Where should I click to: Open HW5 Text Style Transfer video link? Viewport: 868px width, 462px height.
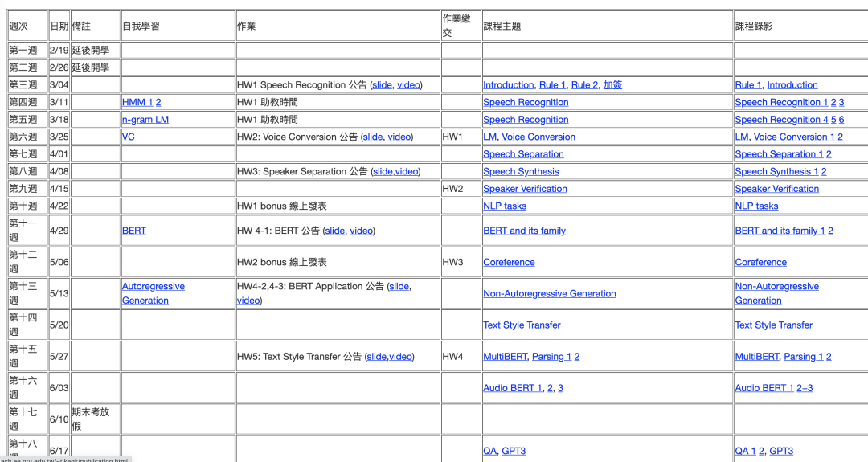tap(400, 357)
